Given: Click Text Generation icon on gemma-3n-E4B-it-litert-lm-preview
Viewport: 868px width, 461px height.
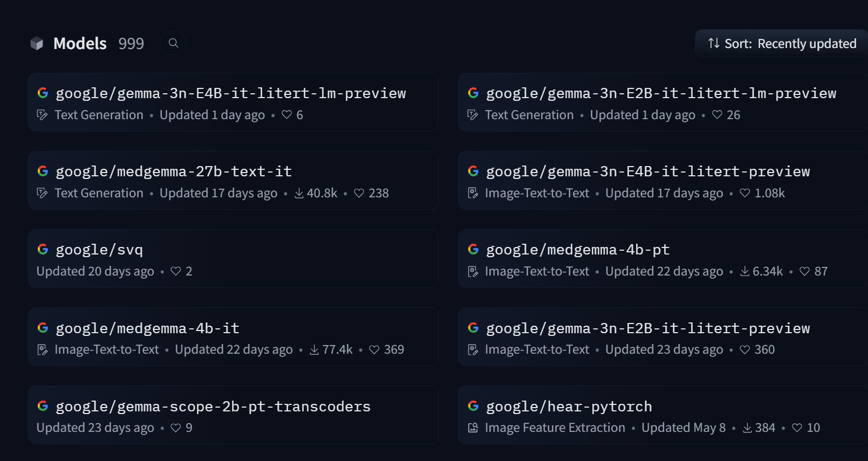Looking at the screenshot, I should click(x=42, y=115).
